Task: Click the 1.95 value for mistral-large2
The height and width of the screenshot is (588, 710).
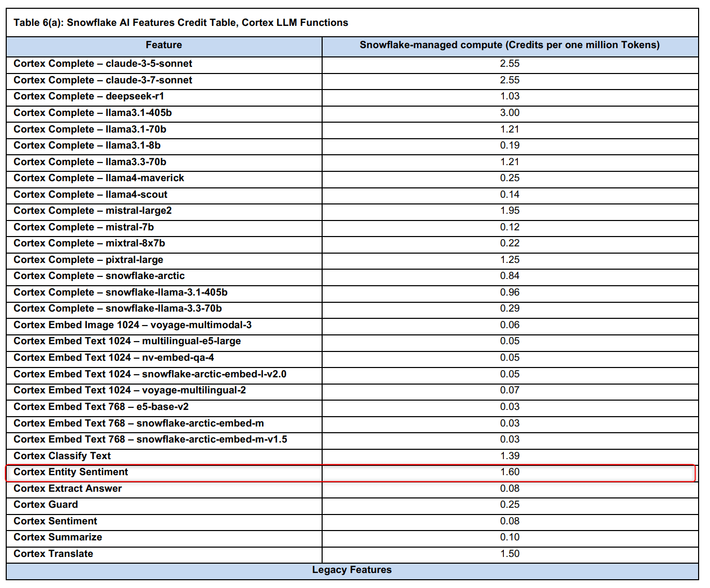Action: pyautogui.click(x=510, y=211)
